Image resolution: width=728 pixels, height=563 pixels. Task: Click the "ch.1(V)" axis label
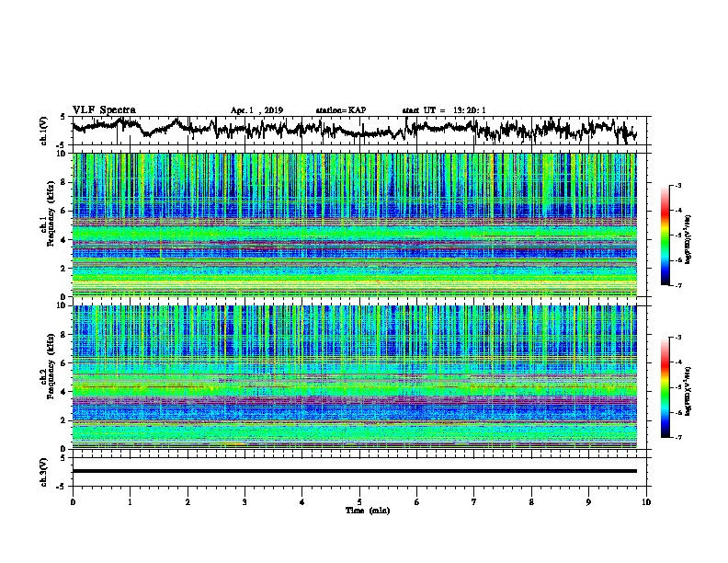(44, 131)
